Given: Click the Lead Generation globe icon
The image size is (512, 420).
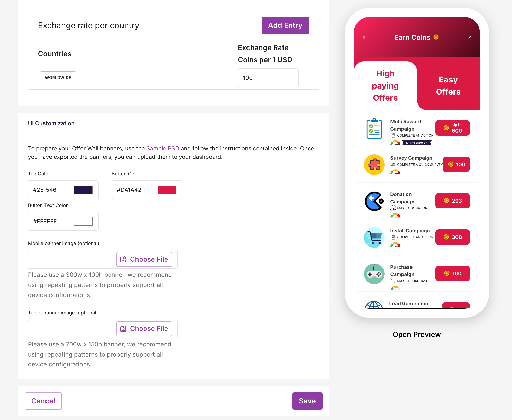Looking at the screenshot, I should [374, 305].
